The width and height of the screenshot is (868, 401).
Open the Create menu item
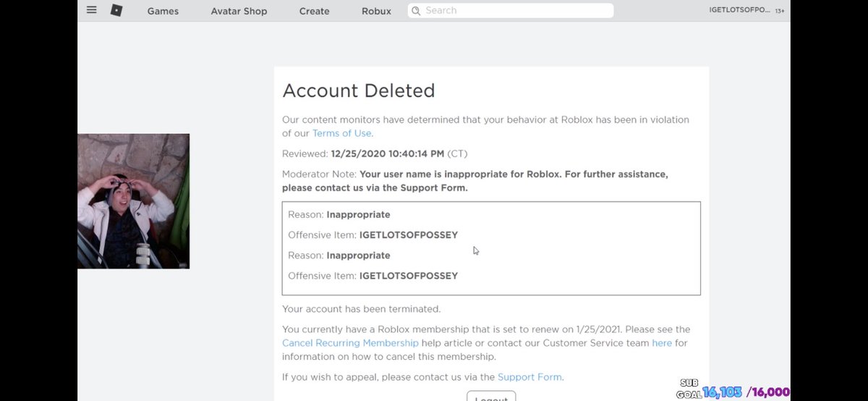tap(314, 11)
